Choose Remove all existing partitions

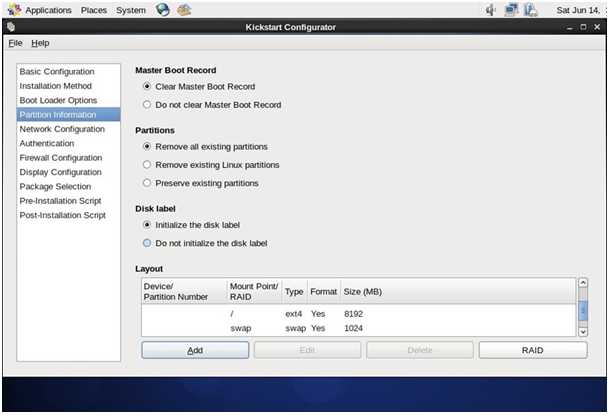tap(147, 146)
